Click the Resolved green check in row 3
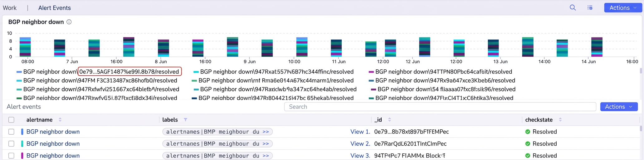 point(528,156)
